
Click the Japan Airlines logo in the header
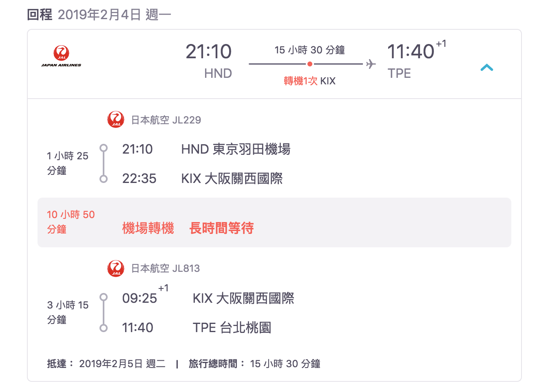click(x=61, y=55)
